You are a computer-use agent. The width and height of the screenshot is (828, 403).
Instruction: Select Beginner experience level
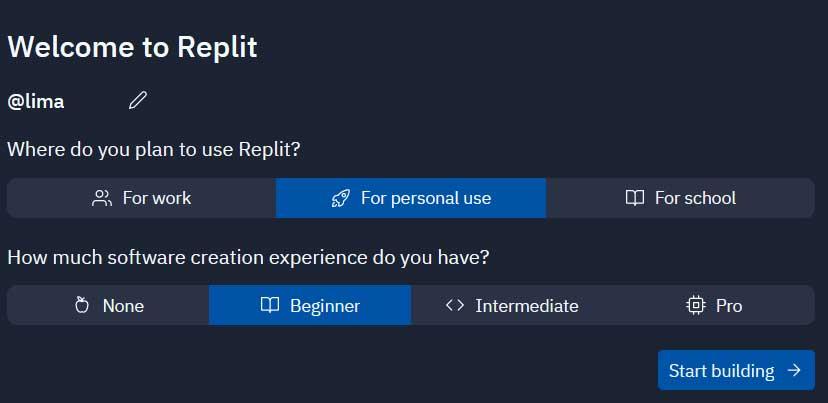310,305
